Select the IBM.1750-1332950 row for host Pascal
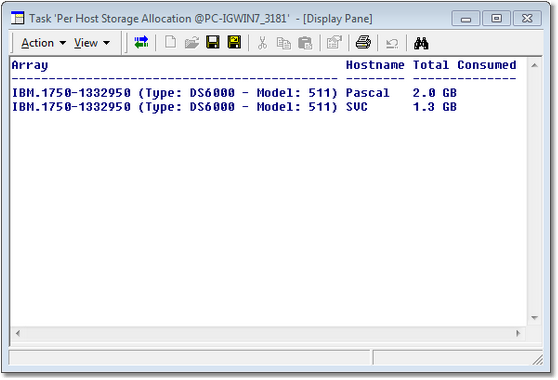 tap(234, 93)
